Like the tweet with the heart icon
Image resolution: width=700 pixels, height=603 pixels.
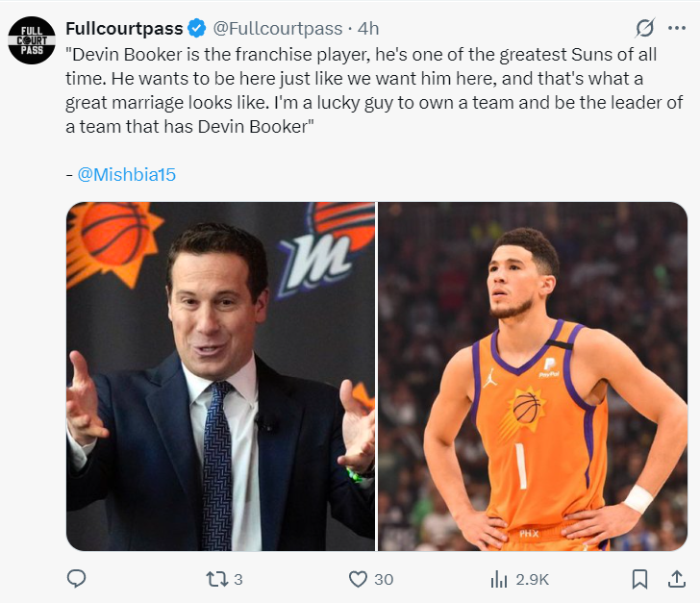(x=358, y=579)
